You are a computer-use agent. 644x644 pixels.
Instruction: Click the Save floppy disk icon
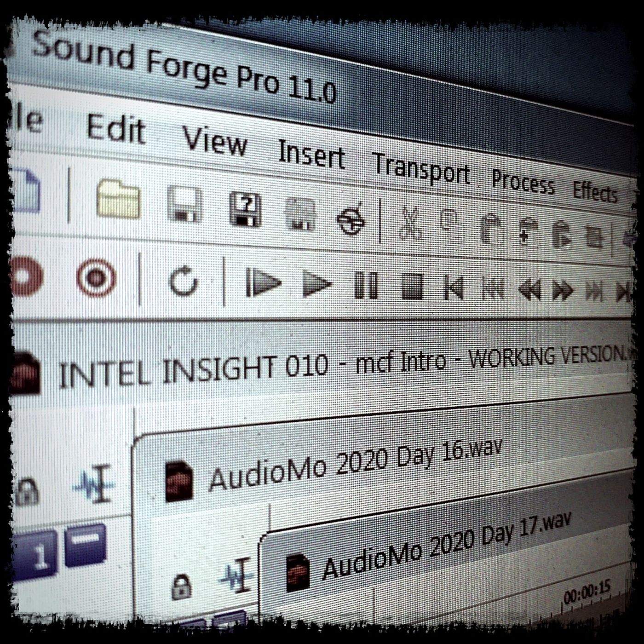coord(184,204)
